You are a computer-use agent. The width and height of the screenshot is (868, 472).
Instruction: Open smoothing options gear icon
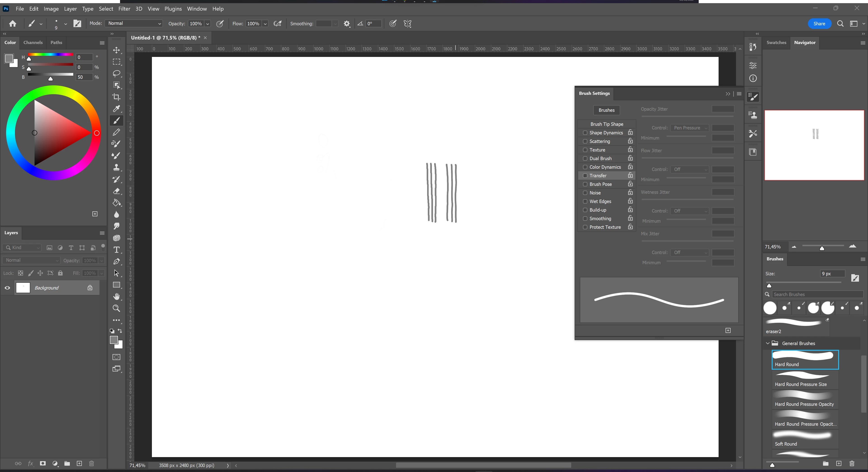(x=347, y=23)
